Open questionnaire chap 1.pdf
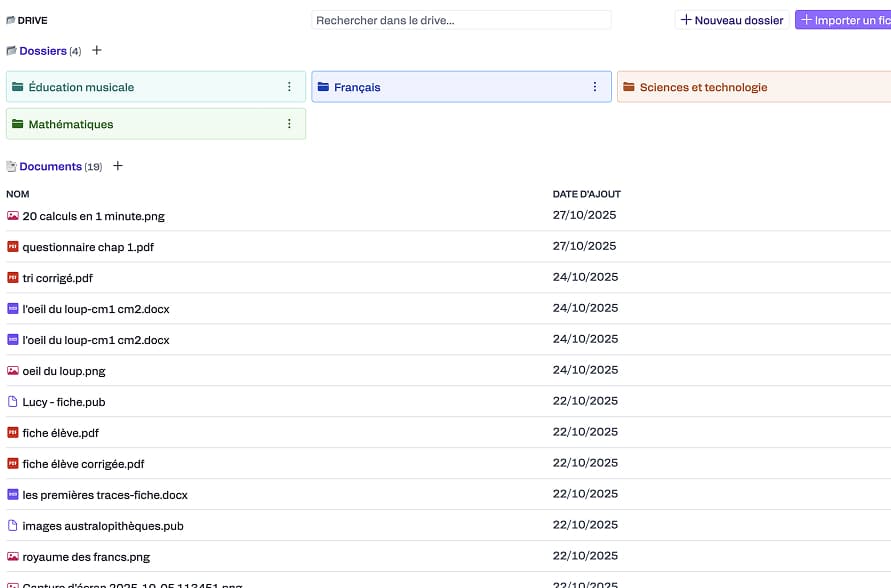 (88, 247)
